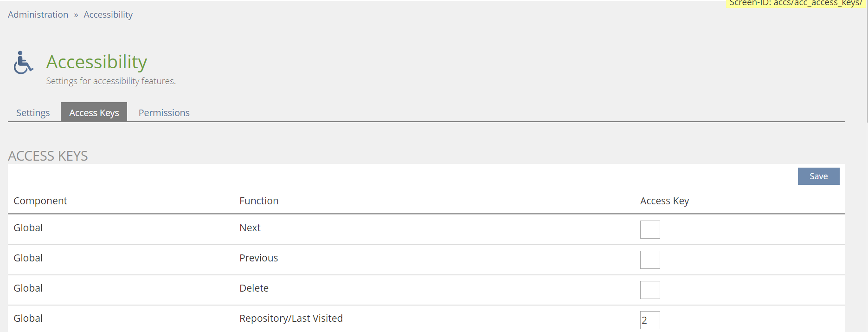Click the green Accessibility page title
This screenshot has height=332, width=868.
[x=96, y=62]
